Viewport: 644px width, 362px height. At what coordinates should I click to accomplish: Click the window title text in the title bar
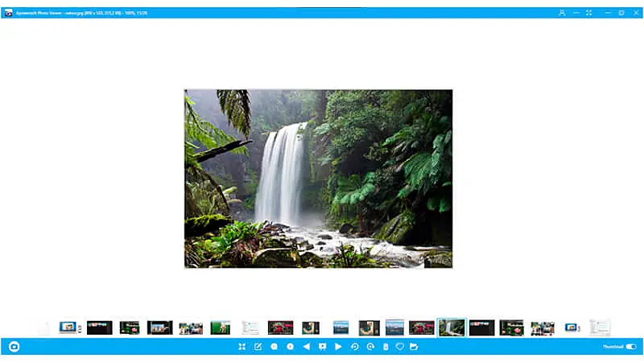(81, 13)
